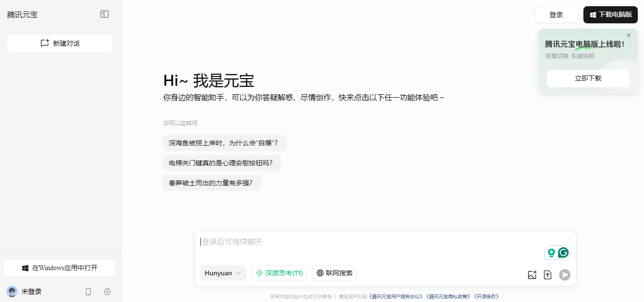
Task: Click the 登录 login button
Action: click(556, 15)
